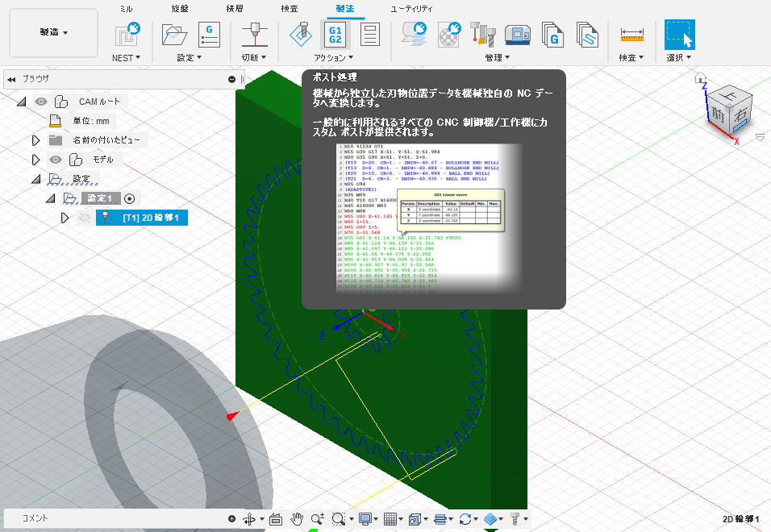Click the zoom magnifier icon
Screen dimensions: 771x532
(x=317, y=519)
